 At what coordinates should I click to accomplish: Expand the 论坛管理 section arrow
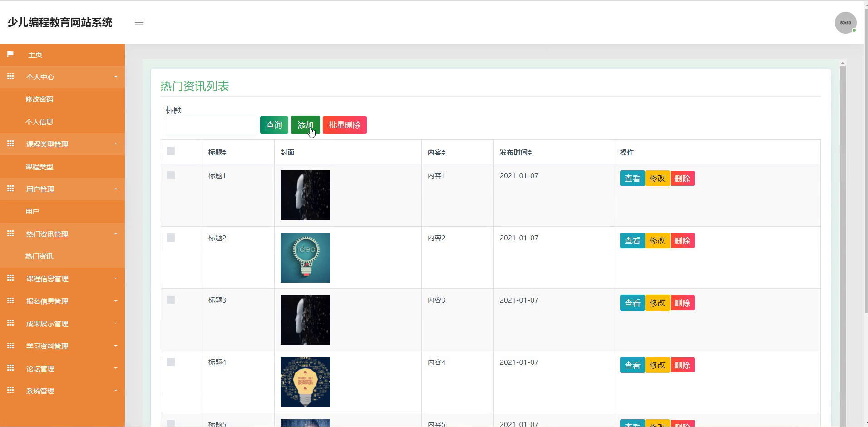coord(116,368)
